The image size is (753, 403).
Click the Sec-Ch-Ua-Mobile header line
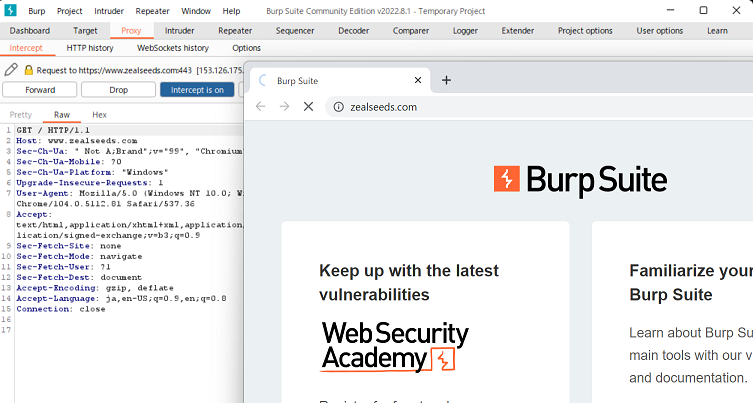click(x=69, y=162)
